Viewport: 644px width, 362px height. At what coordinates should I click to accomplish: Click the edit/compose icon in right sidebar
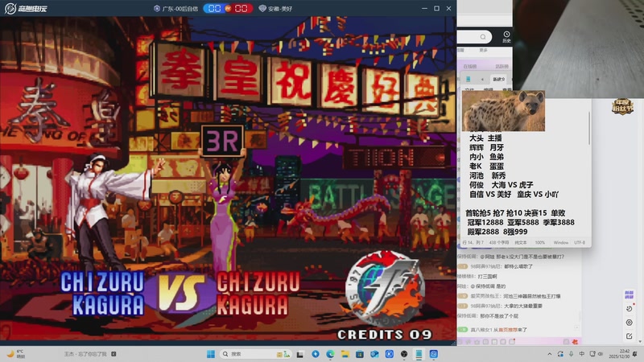tap(630, 336)
